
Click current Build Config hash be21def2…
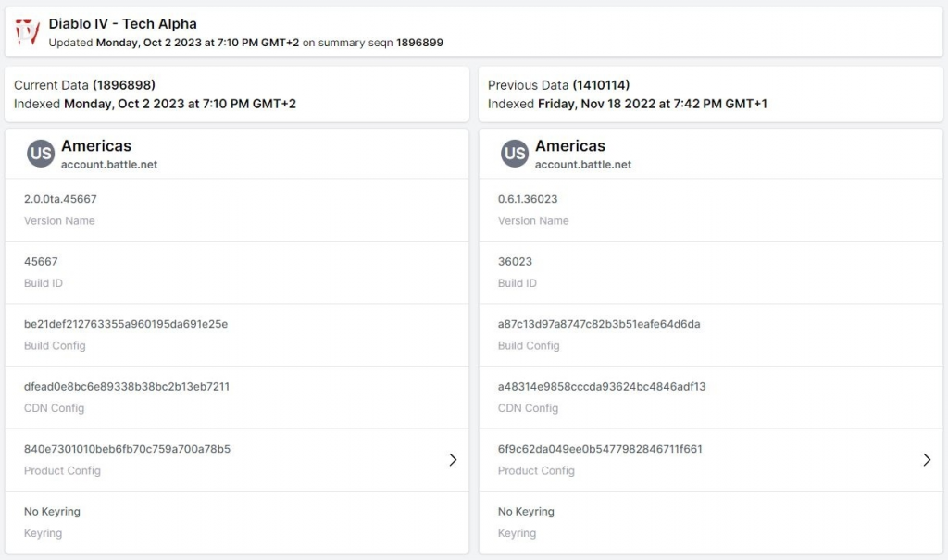coord(126,324)
